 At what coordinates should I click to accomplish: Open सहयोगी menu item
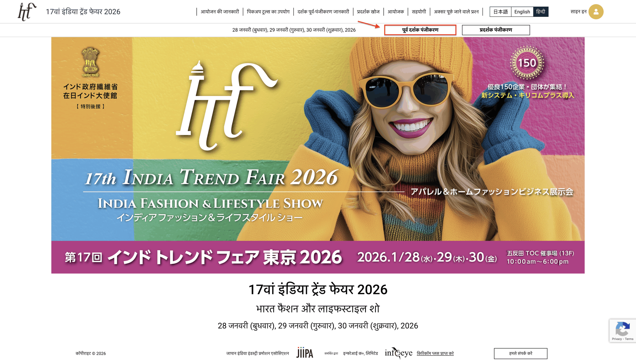(419, 12)
